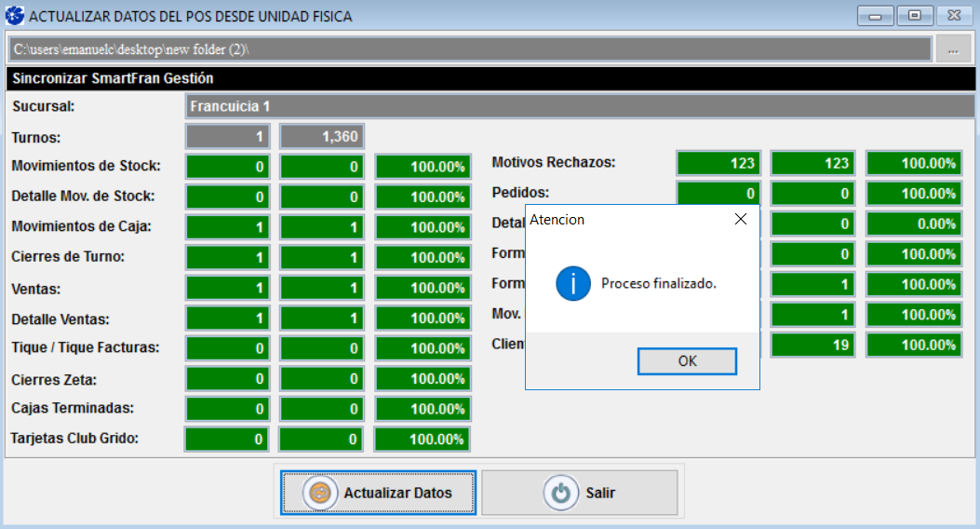This screenshot has width=980, height=529.
Task: Click Movimientos de Stock 100.00% progress
Action: coord(423,167)
